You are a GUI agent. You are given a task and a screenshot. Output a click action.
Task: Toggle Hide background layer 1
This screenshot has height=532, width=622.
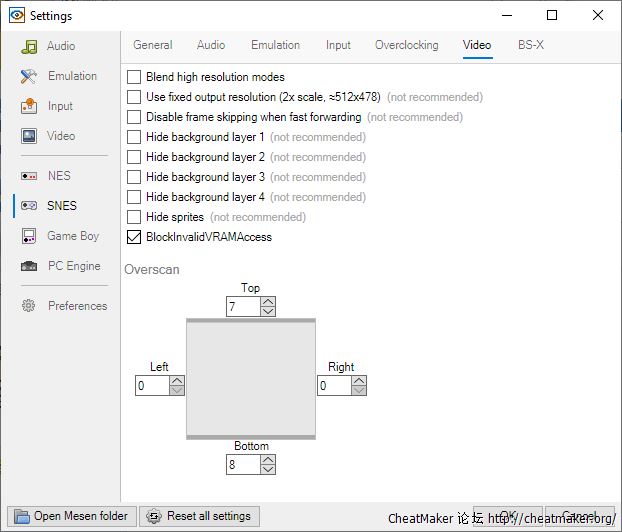(x=134, y=137)
